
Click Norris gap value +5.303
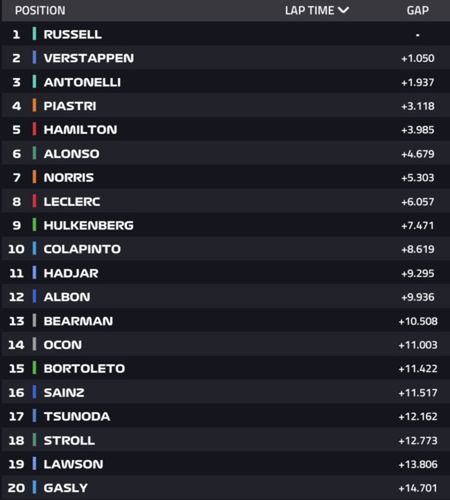pyautogui.click(x=418, y=178)
